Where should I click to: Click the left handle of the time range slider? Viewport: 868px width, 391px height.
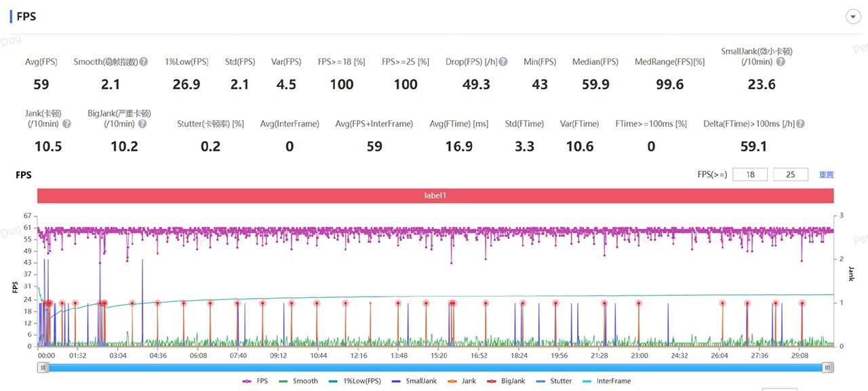43,367
